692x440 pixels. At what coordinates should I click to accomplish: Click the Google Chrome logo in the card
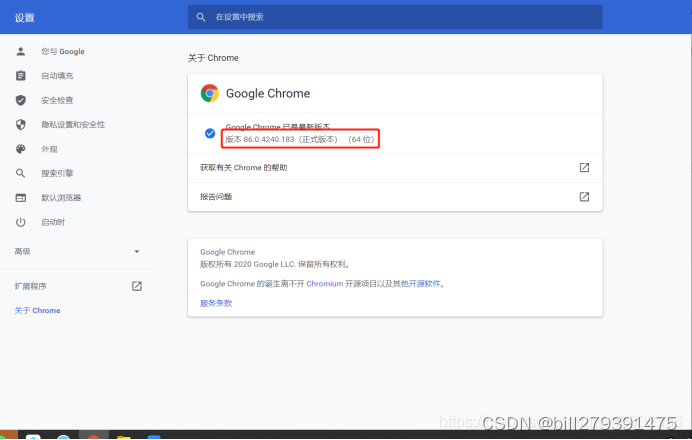210,93
